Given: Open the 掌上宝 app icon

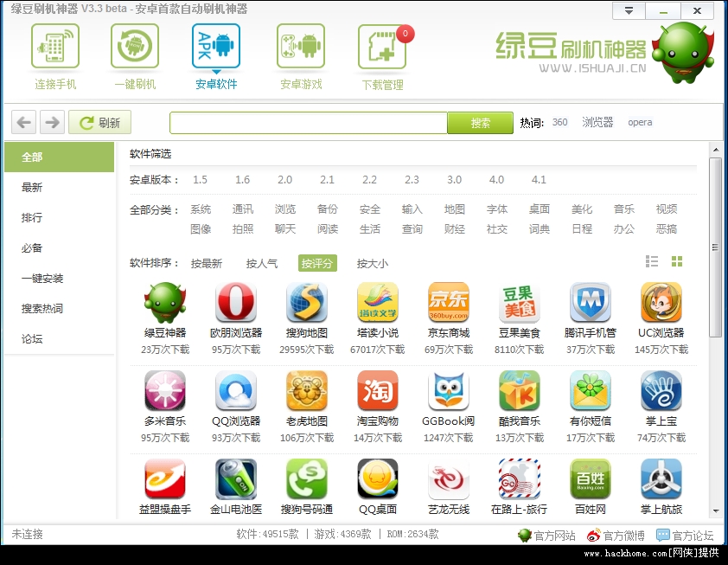Looking at the screenshot, I should point(661,391).
